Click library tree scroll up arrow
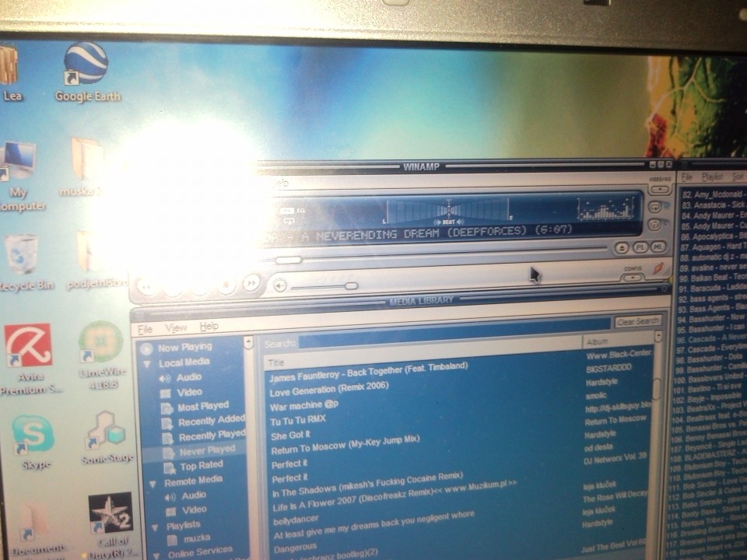The image size is (747, 560). (249, 342)
